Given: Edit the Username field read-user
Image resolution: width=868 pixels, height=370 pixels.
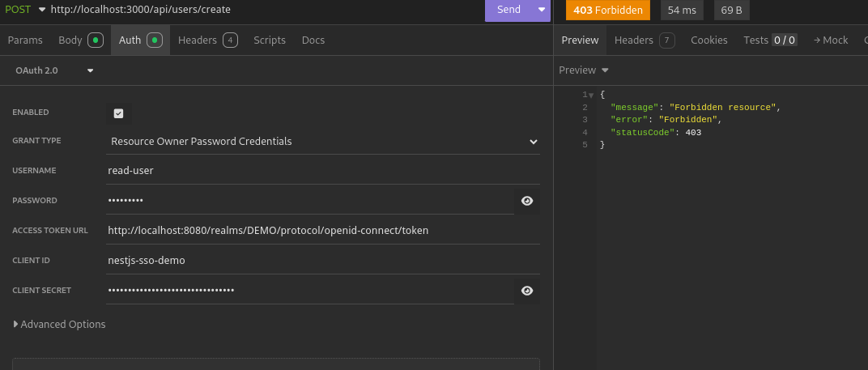Looking at the screenshot, I should coord(323,171).
